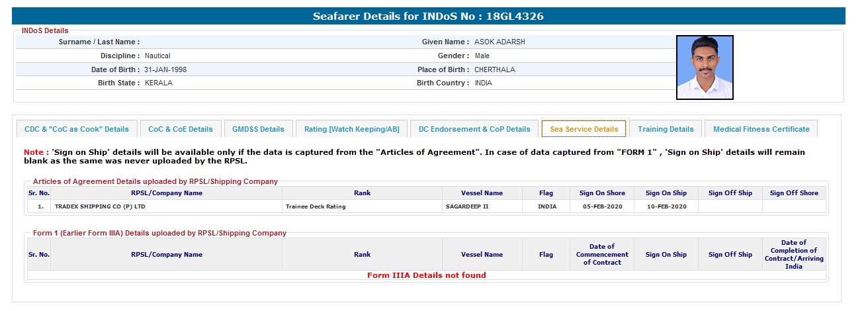Click the Articles of Agreement Vessel Name header
The height and width of the screenshot is (311, 868).
[482, 193]
